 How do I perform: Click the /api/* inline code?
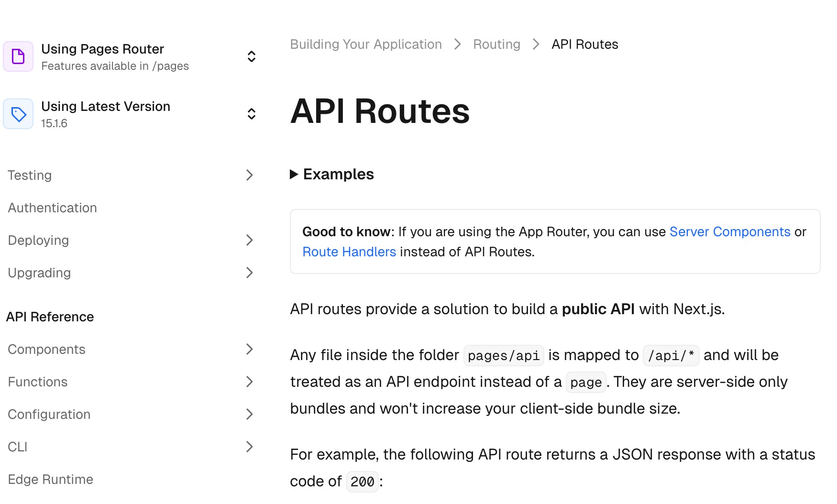tap(671, 355)
